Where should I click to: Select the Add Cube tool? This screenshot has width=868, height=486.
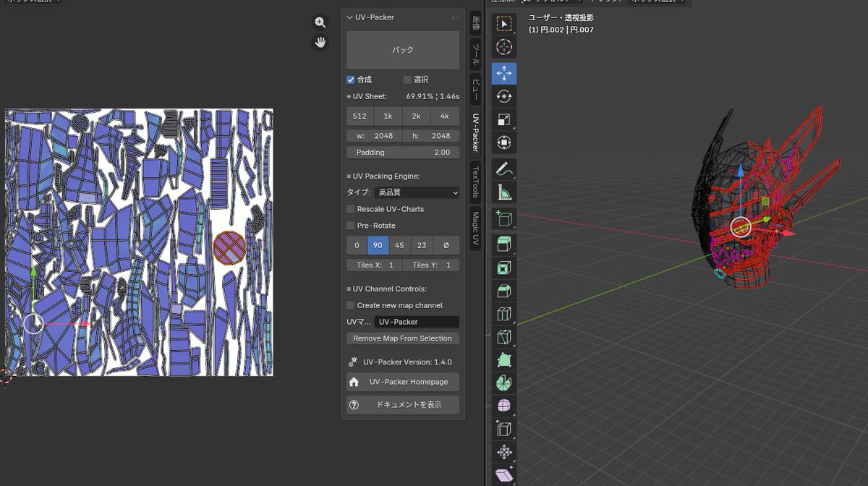(504, 218)
